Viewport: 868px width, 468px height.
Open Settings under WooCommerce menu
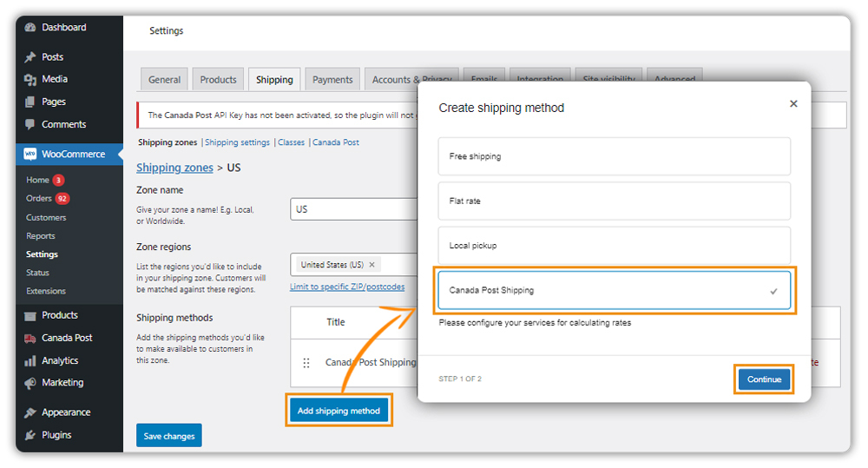pos(42,254)
